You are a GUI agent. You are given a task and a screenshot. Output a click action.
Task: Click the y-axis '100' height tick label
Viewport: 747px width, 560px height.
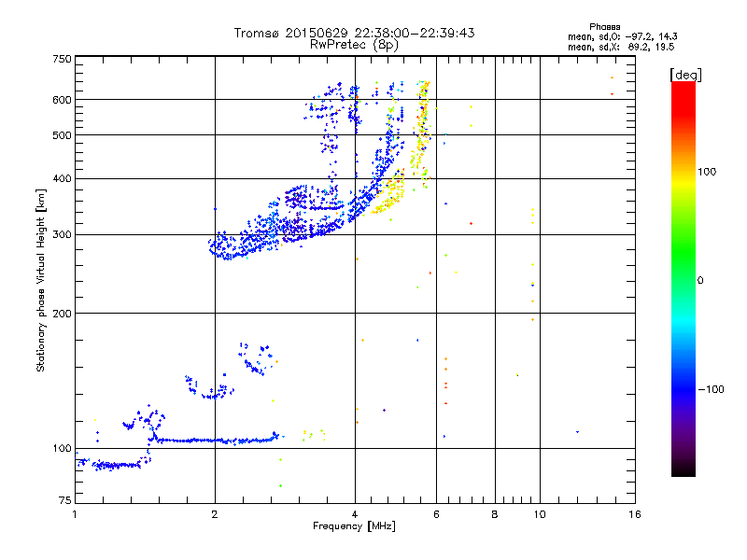[62, 449]
